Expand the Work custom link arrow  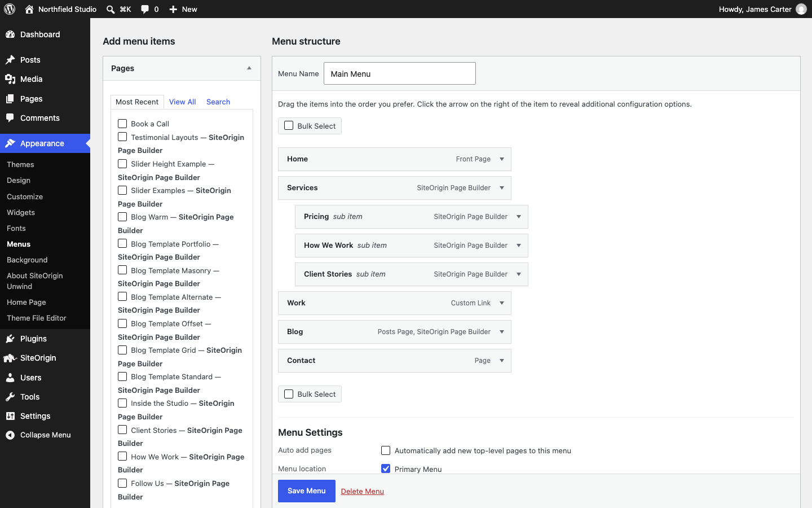click(502, 303)
